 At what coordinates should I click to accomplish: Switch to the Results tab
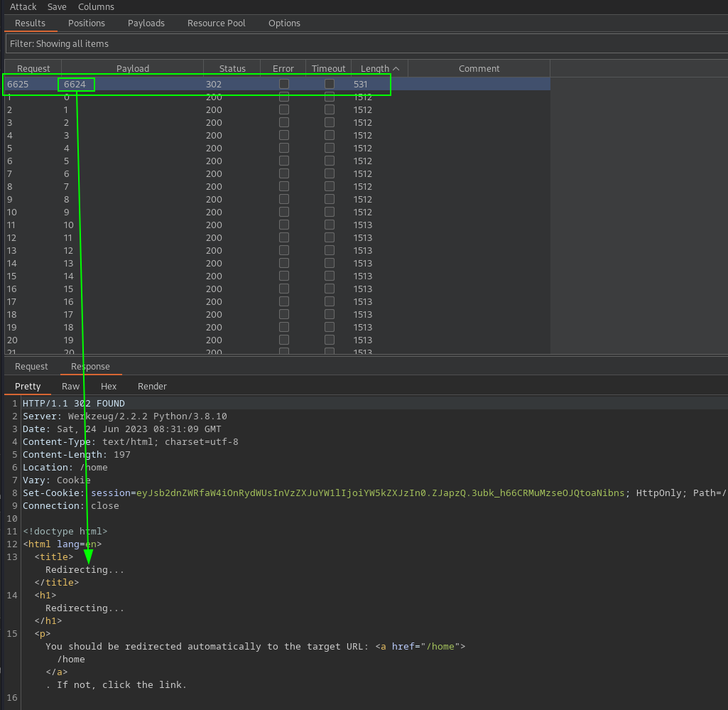30,23
